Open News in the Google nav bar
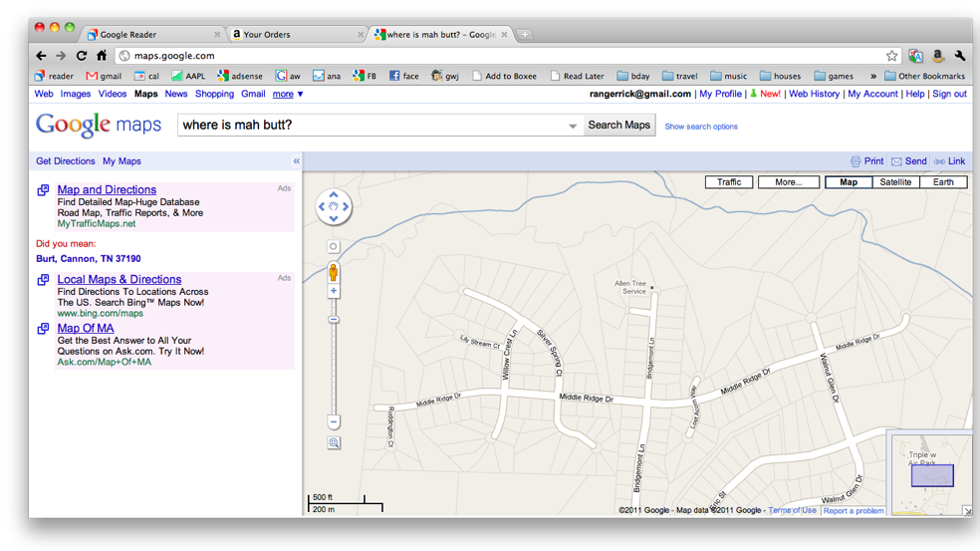The height and width of the screenshot is (551, 980). tap(176, 94)
